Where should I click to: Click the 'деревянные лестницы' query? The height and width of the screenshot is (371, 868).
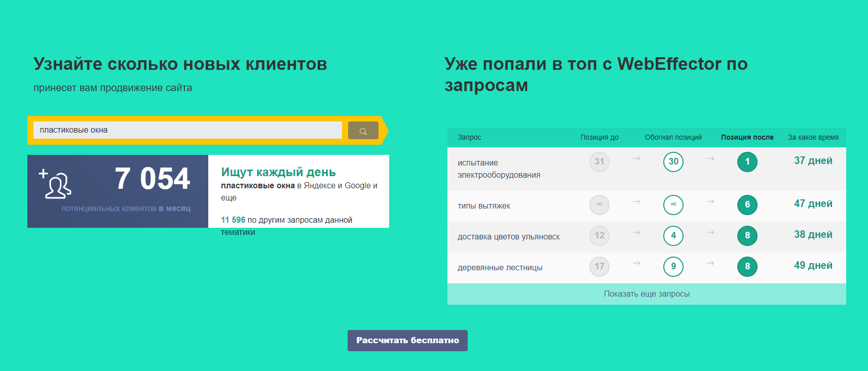pos(500,268)
